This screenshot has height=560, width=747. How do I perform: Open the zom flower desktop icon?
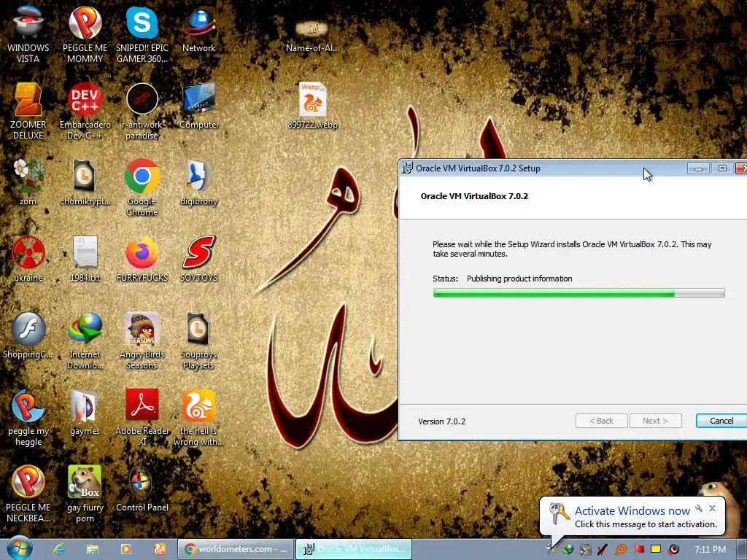[28, 182]
